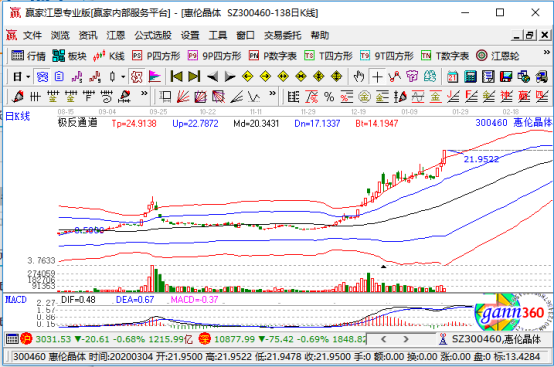
Task: Click the vertical lines grid tool
Action: tap(35, 96)
